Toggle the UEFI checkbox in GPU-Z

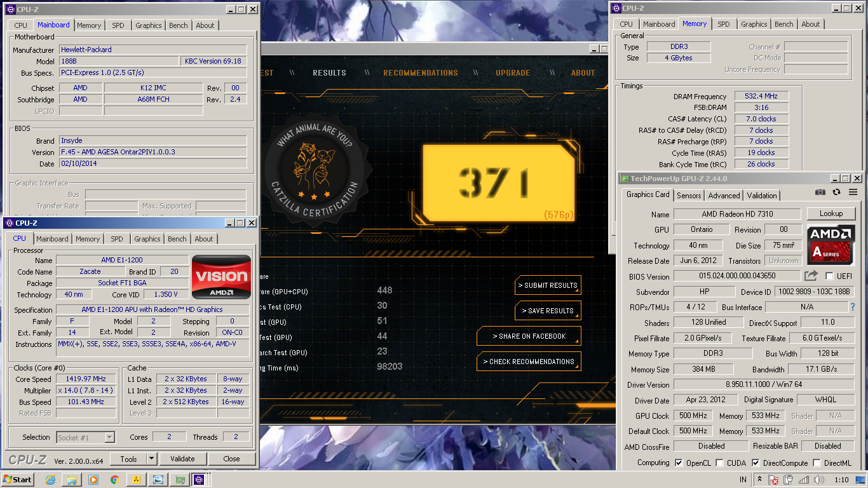[x=829, y=276]
